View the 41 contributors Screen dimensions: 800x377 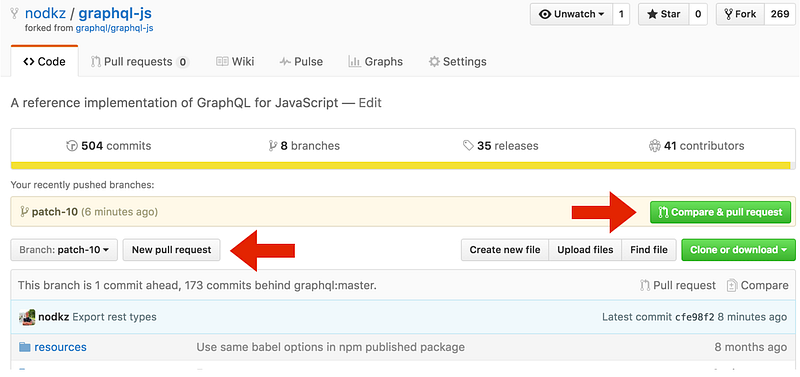point(696,146)
